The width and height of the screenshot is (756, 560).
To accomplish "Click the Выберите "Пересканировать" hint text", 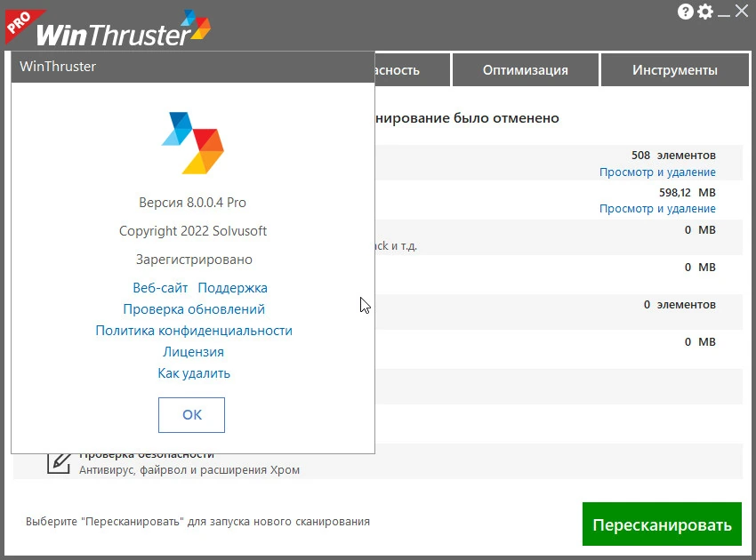I will pyautogui.click(x=197, y=522).
